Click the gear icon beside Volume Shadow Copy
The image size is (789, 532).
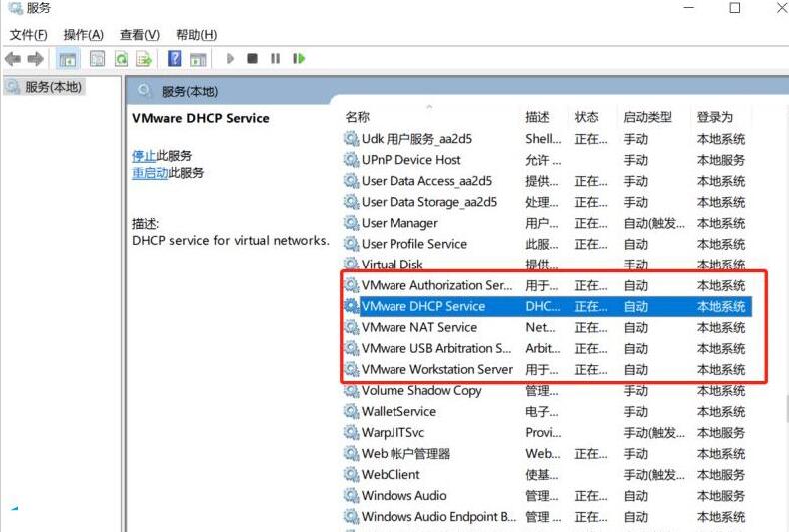(x=351, y=390)
